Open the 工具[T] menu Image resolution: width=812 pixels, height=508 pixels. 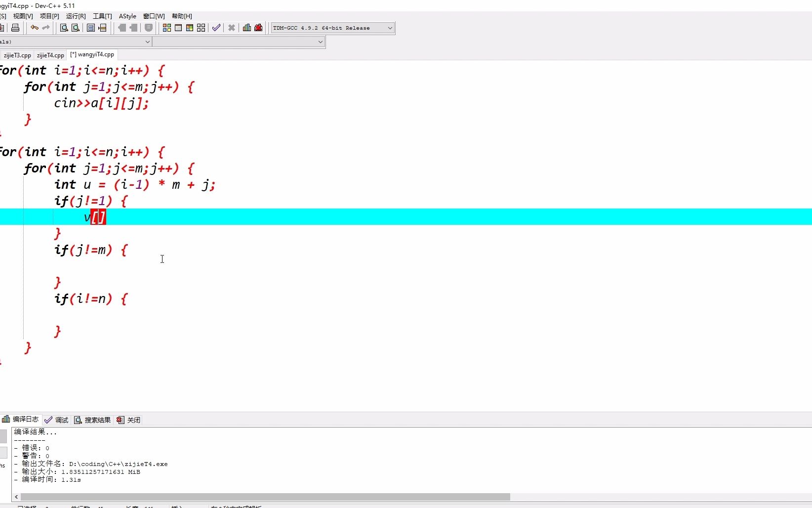pyautogui.click(x=102, y=16)
